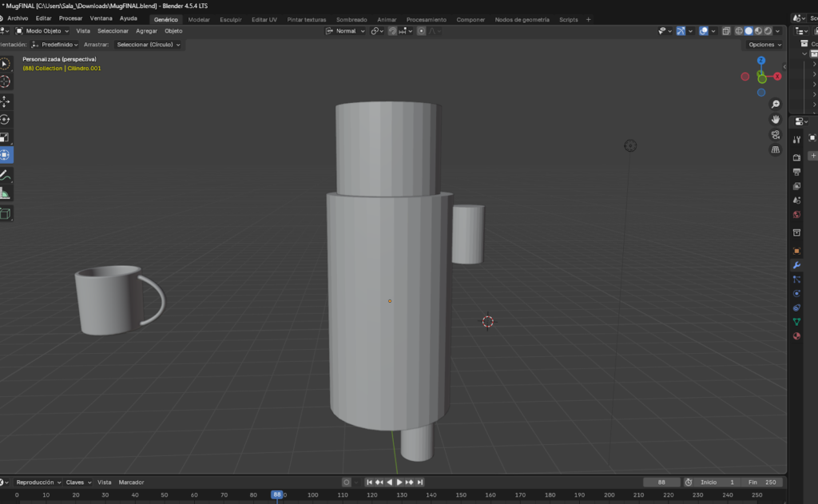Enable proportional editing toggle

tap(422, 31)
